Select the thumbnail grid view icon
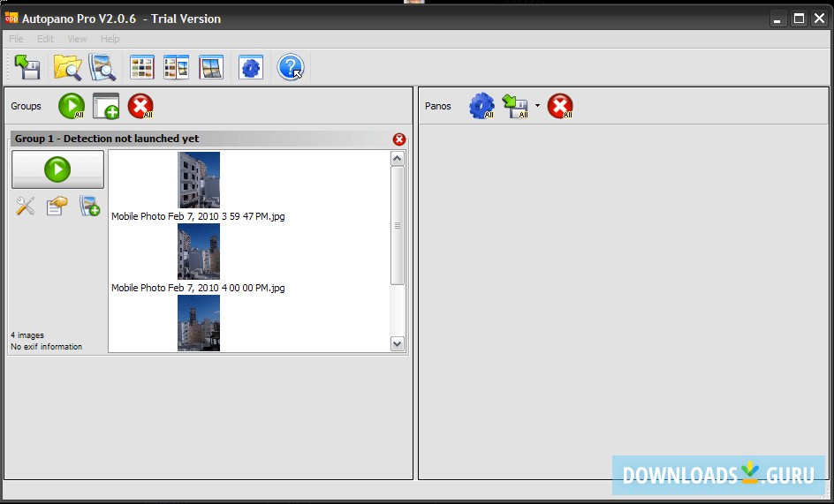Screen dimensions: 834x504 pos(142,67)
